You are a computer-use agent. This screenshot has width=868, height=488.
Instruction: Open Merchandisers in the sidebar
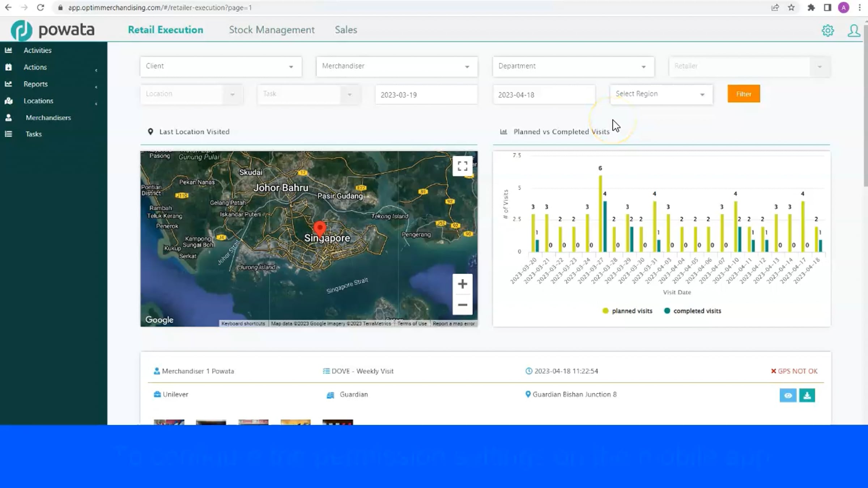pos(48,118)
